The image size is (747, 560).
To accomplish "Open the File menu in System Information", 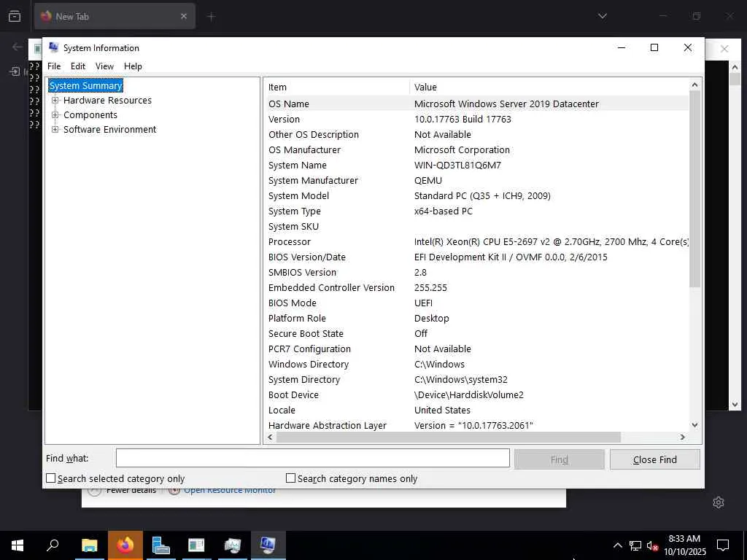I will [54, 66].
